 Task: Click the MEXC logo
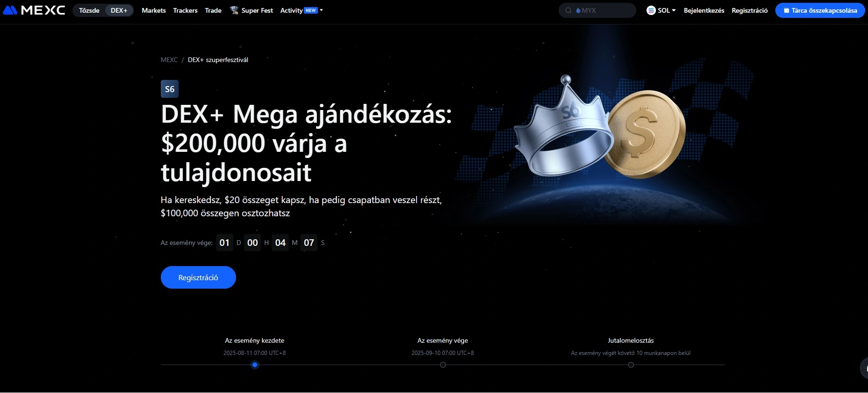click(34, 10)
